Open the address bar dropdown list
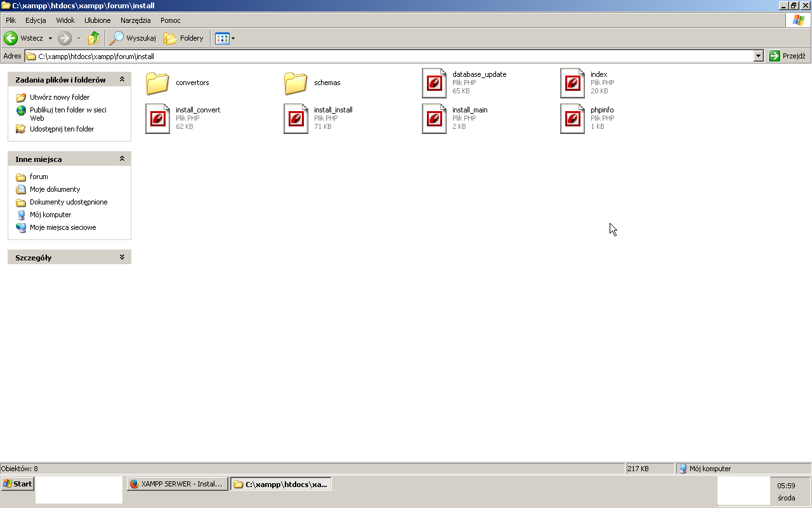This screenshot has height=508, width=812. [x=758, y=56]
